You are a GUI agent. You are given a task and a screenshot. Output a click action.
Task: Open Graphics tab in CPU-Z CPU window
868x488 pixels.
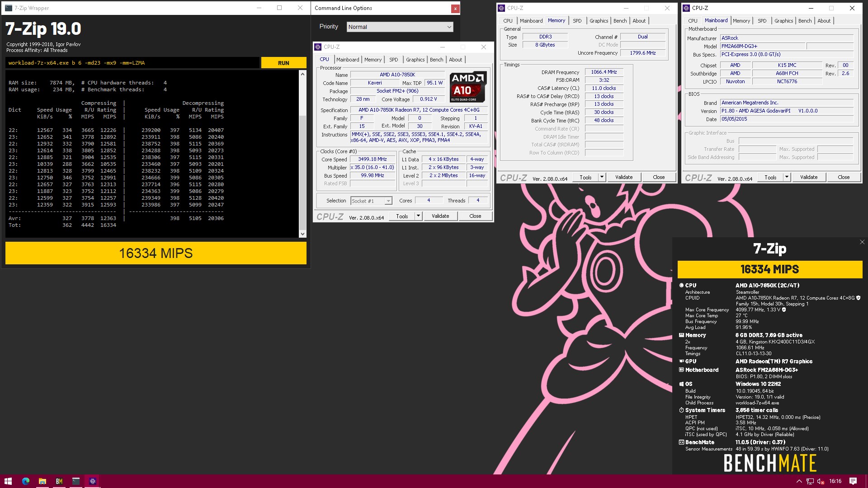click(415, 60)
